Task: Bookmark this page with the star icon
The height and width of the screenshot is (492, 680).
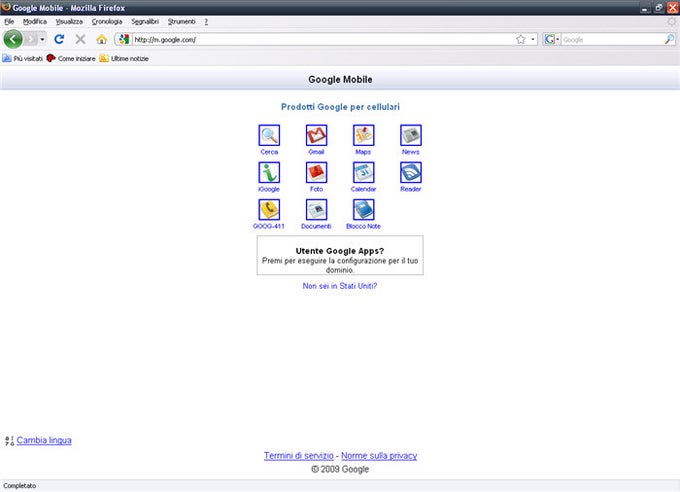Action: pos(520,39)
